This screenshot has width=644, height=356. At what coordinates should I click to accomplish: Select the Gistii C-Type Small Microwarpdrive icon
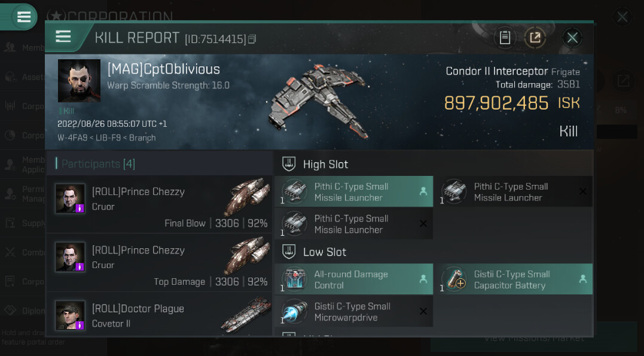point(294,311)
